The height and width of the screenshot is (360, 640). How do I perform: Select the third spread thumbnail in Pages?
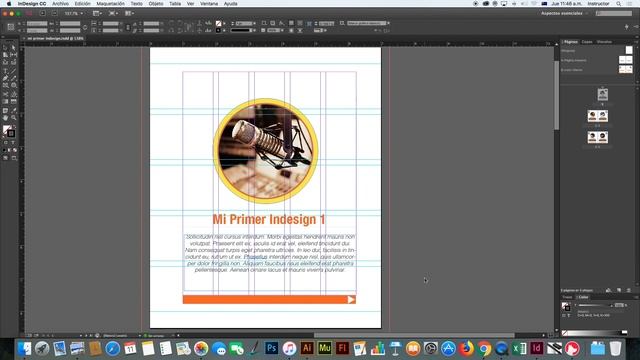point(598,137)
